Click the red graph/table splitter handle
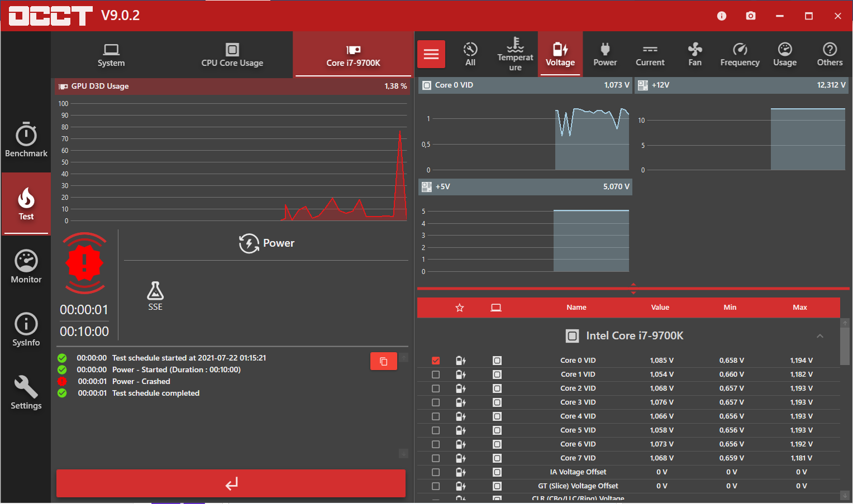 633,289
